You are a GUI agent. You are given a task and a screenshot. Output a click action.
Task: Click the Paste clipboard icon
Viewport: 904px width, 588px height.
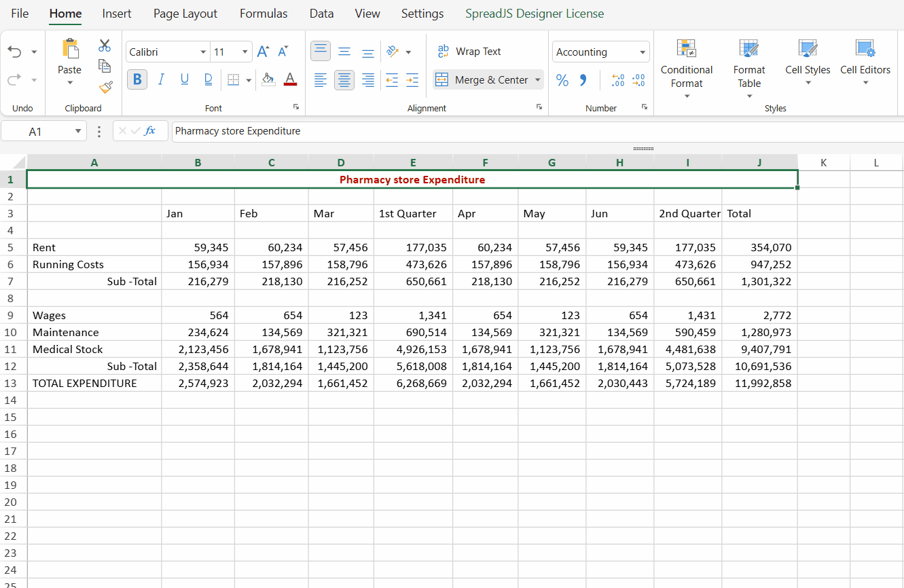click(69, 48)
